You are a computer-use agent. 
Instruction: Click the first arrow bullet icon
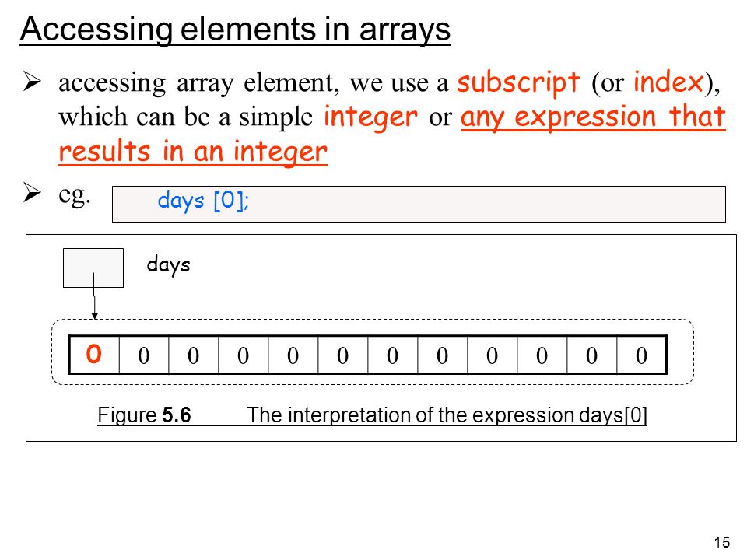[32, 81]
